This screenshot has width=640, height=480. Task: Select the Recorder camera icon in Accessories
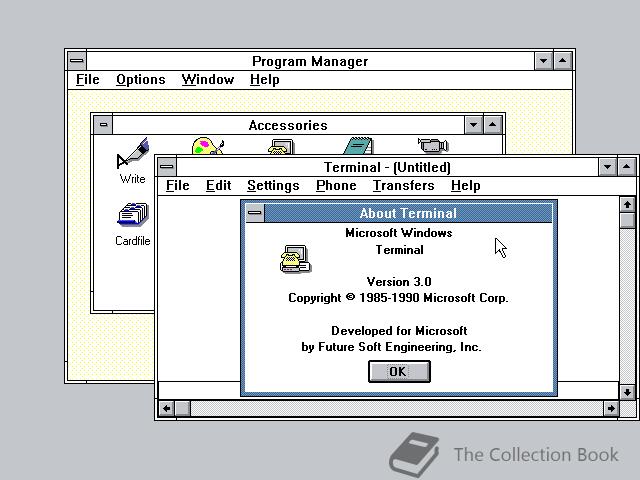[x=433, y=145]
